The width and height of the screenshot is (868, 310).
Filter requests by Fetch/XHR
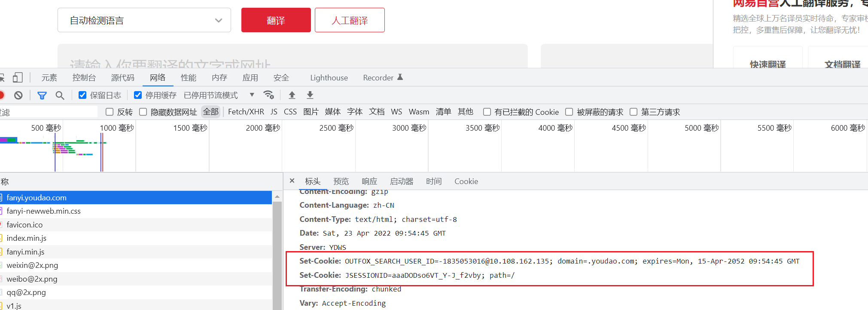[x=246, y=112]
